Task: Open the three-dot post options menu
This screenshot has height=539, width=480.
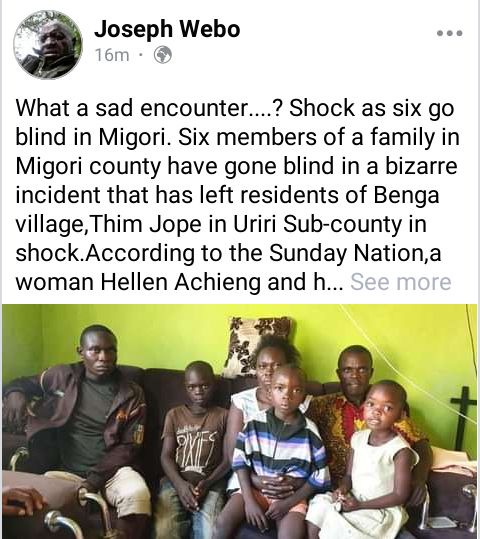Action: click(449, 33)
